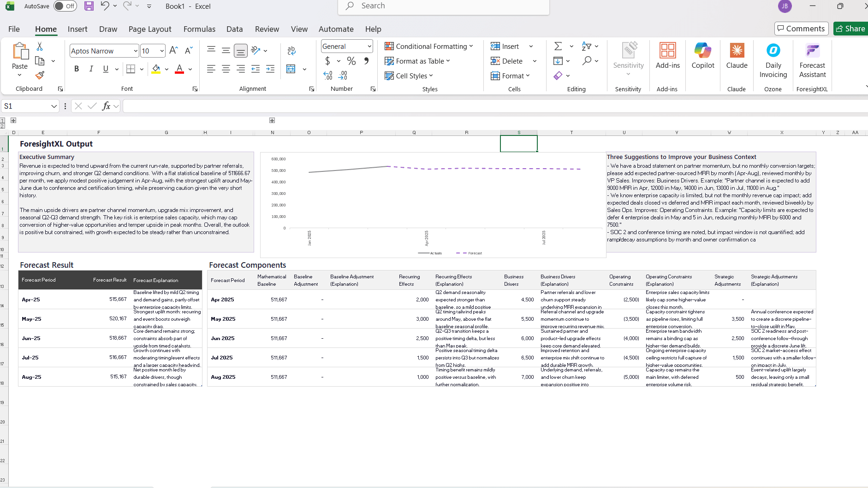Expand the Conditional Formatting menu
The height and width of the screenshot is (488, 868).
point(429,46)
